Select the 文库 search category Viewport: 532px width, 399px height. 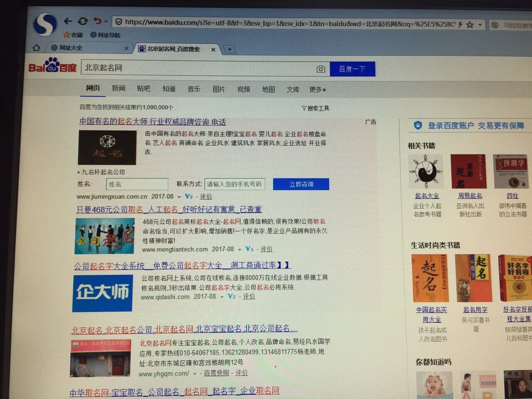point(293,90)
